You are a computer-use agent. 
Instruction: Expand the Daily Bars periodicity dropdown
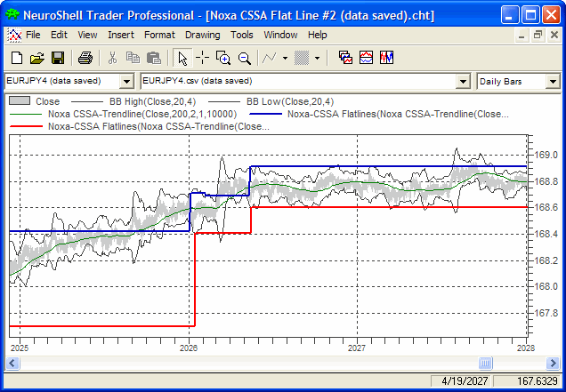(x=553, y=81)
